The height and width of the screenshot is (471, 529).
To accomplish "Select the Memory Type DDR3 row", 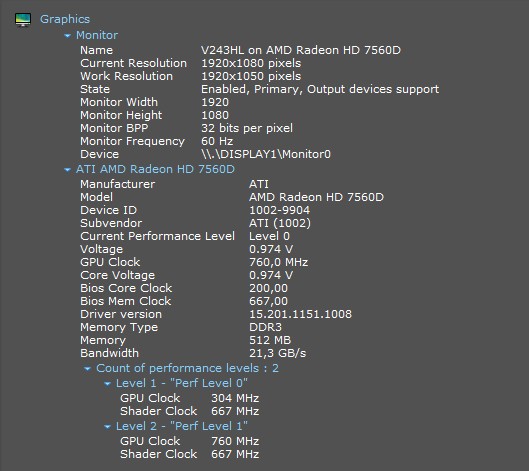I will pos(181,327).
